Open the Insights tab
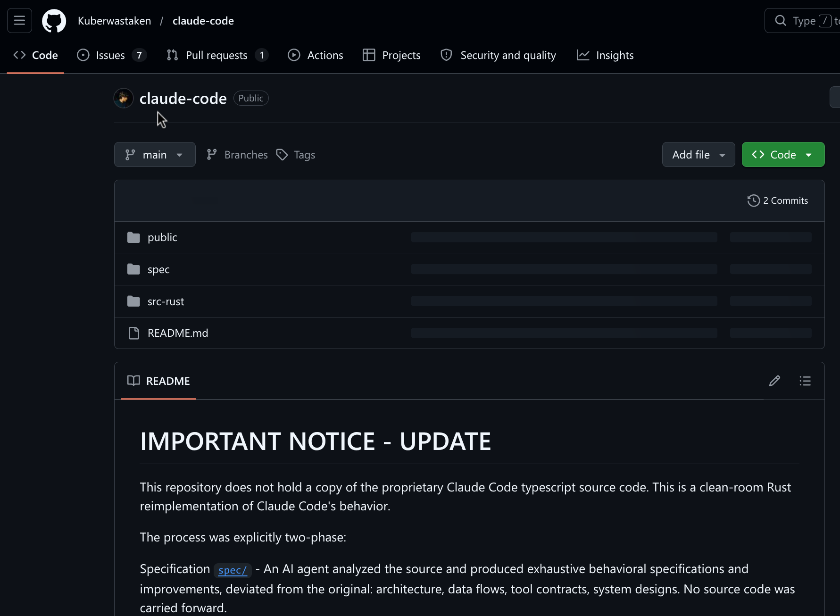Screen dimensions: 840x616 pos(605,55)
